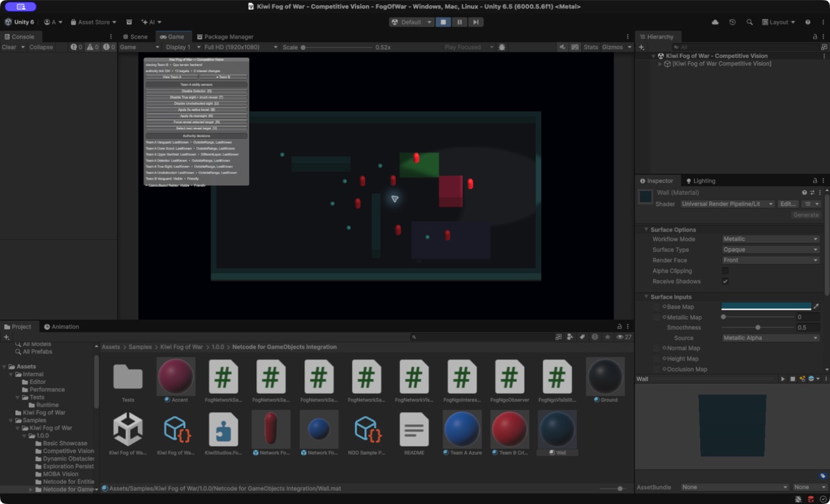Switch to the Scene tab
This screenshot has width=830, height=504.
point(135,37)
